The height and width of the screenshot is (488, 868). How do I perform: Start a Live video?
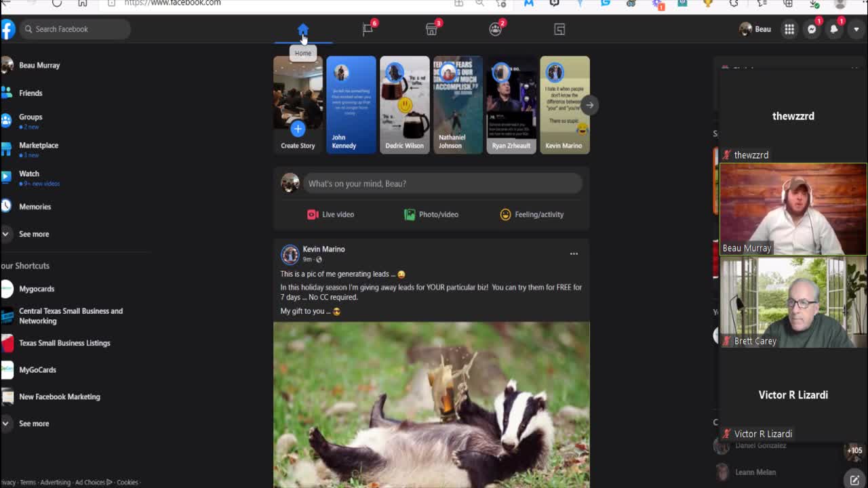click(330, 214)
